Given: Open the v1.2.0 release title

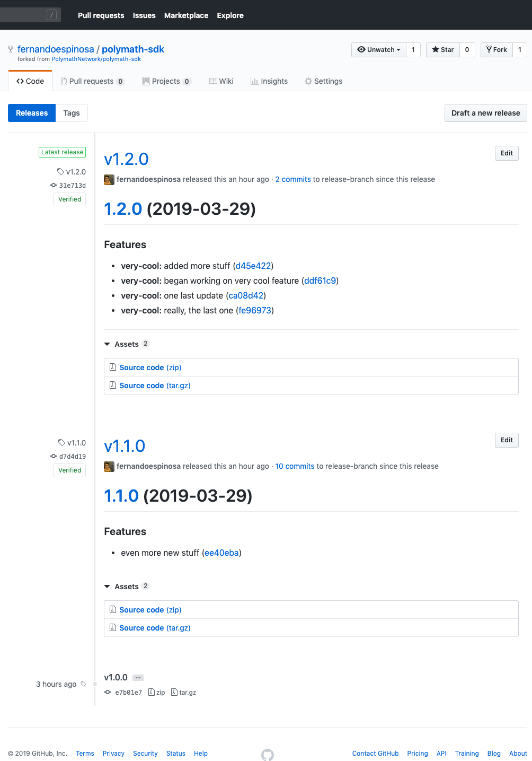Looking at the screenshot, I should [126, 159].
